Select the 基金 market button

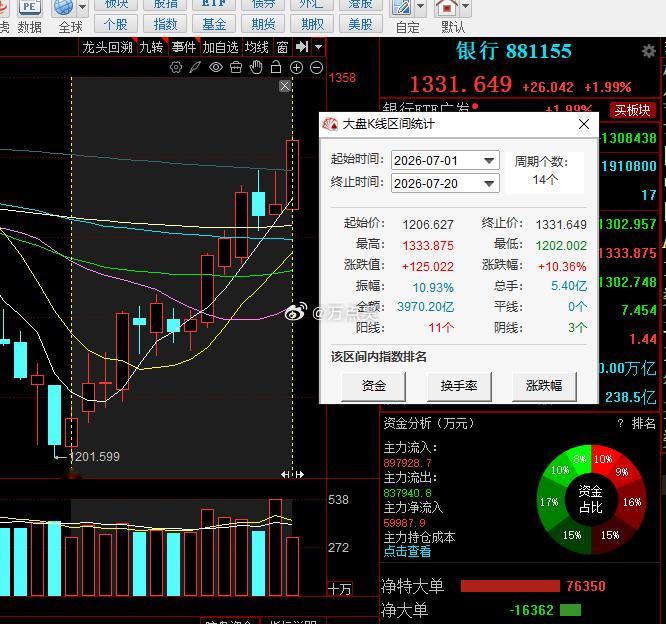[214, 24]
